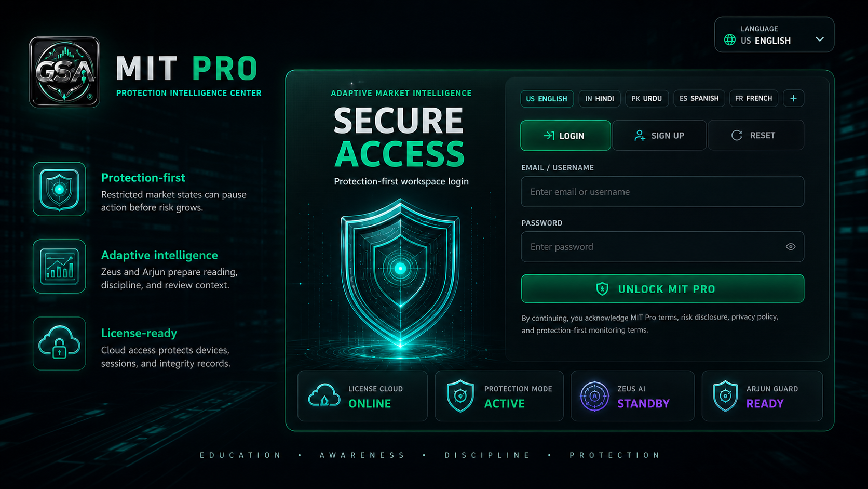Open the Arjun Guard Ready status card
This screenshot has width=868, height=489.
point(762,396)
